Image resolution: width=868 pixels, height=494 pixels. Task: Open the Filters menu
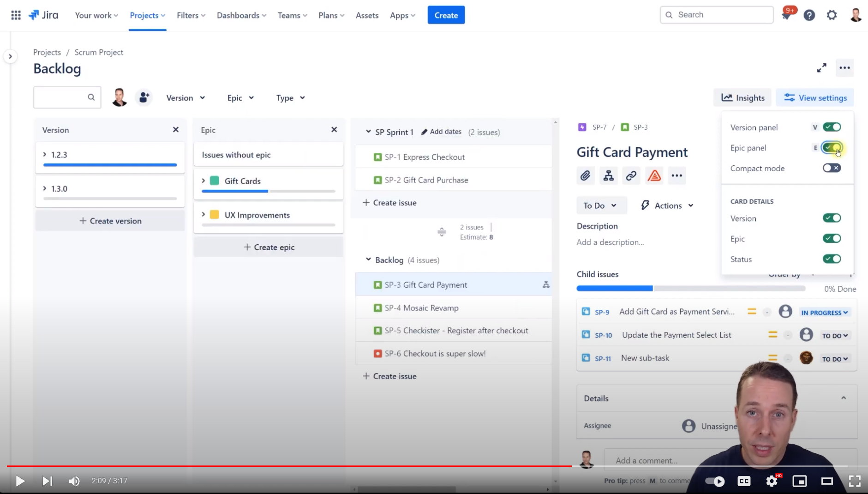[191, 15]
